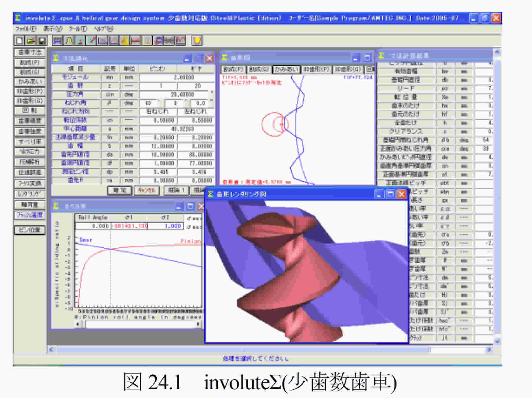This screenshot has width=532, height=398.
Task: Click the ピン位置 sidebar button
Action: (x=30, y=230)
